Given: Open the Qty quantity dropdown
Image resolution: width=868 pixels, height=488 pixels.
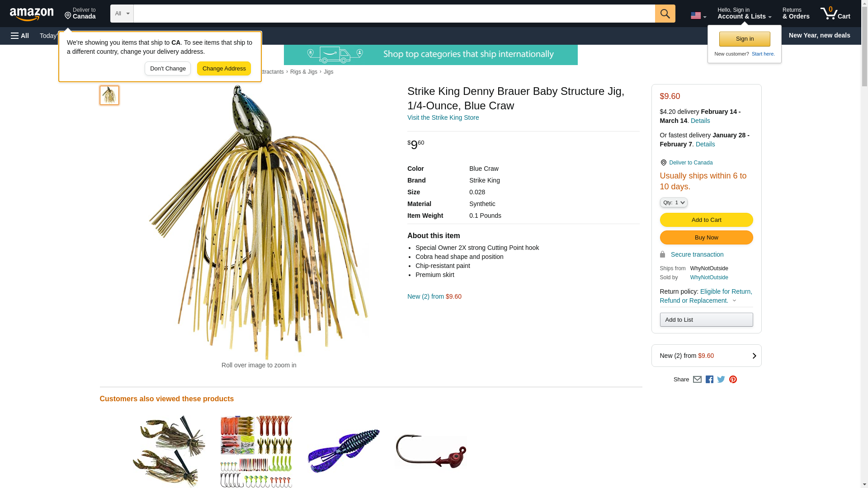Looking at the screenshot, I should [674, 203].
